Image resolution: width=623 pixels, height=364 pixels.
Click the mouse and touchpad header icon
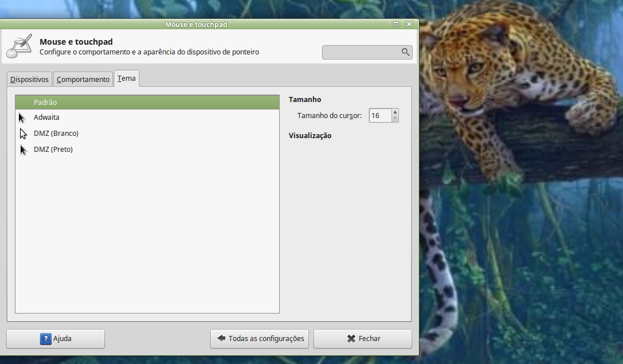19,46
